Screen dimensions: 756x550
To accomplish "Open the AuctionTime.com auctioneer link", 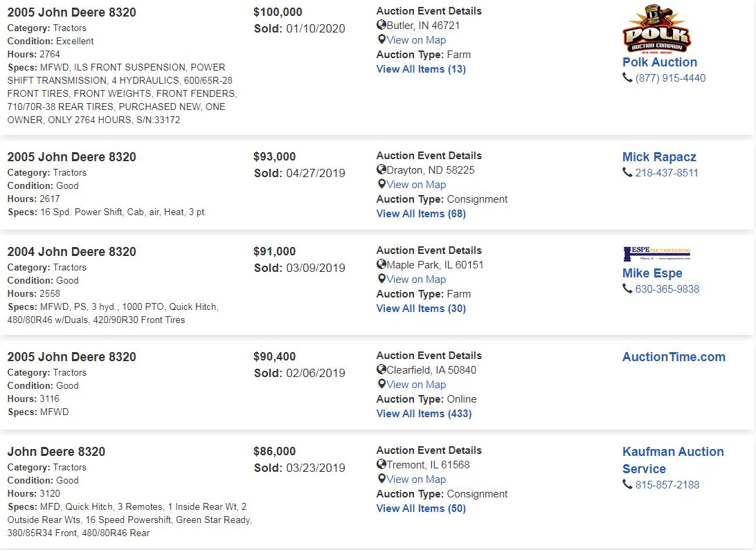I will 674,357.
